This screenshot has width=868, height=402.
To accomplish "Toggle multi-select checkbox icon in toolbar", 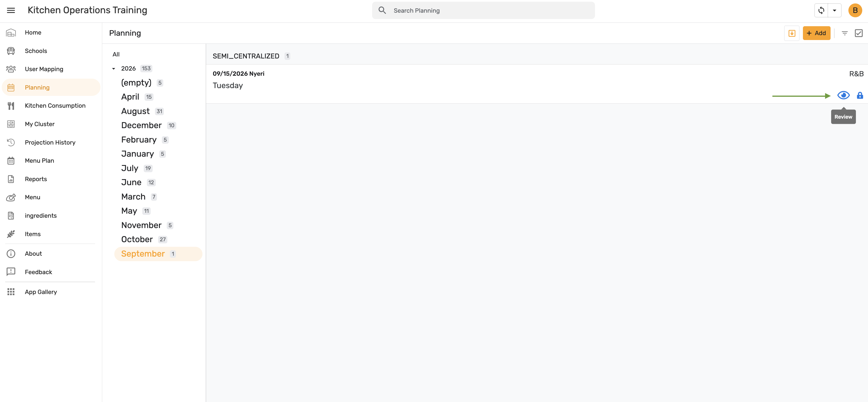I will [858, 33].
